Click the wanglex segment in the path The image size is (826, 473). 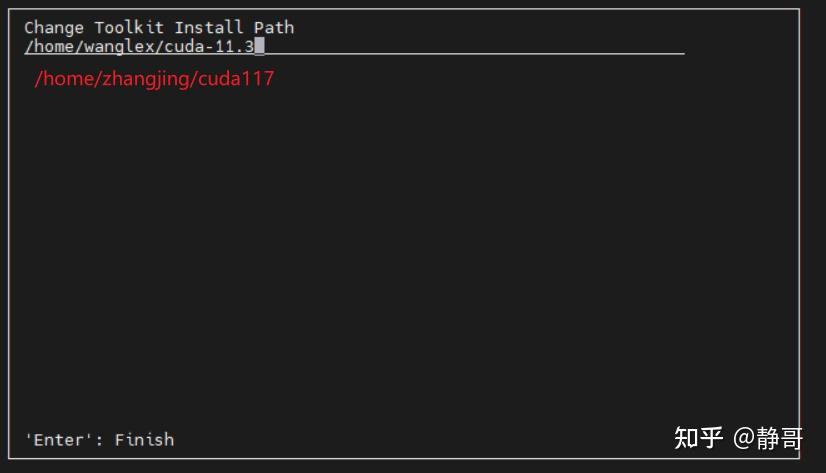click(x=124, y=46)
